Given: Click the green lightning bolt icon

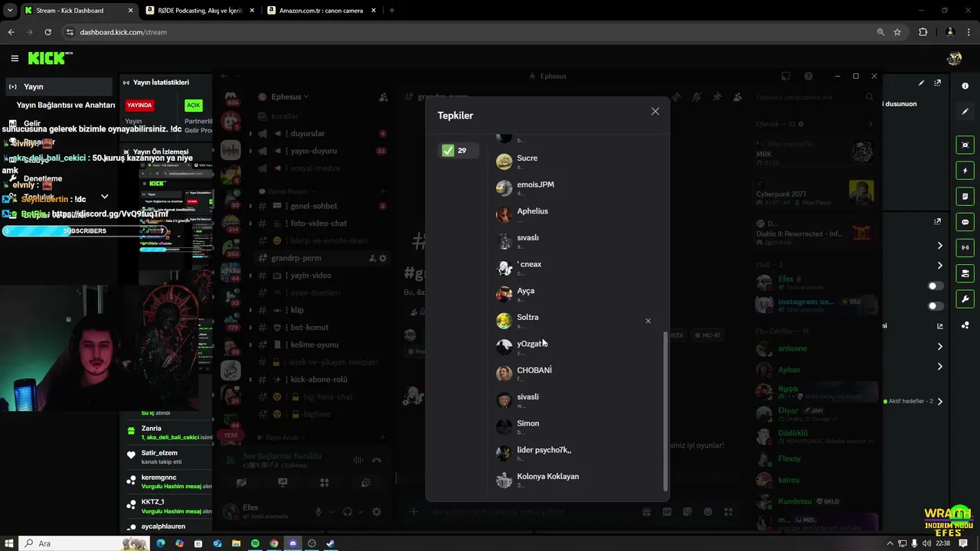Looking at the screenshot, I should tap(965, 171).
